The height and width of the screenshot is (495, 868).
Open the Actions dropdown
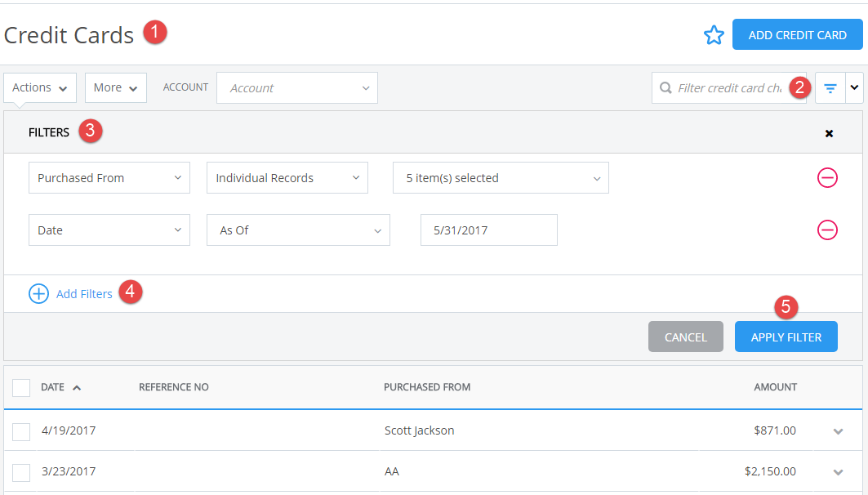click(x=40, y=87)
